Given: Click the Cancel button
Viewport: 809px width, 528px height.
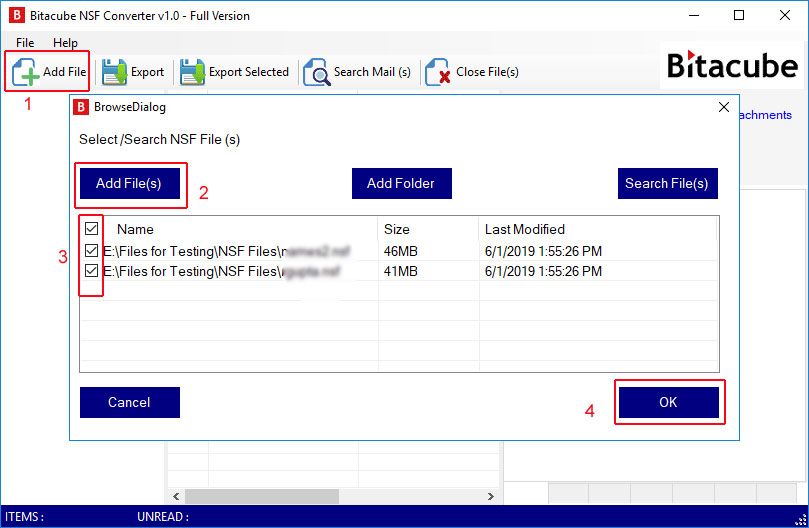Looking at the screenshot, I should (x=130, y=402).
